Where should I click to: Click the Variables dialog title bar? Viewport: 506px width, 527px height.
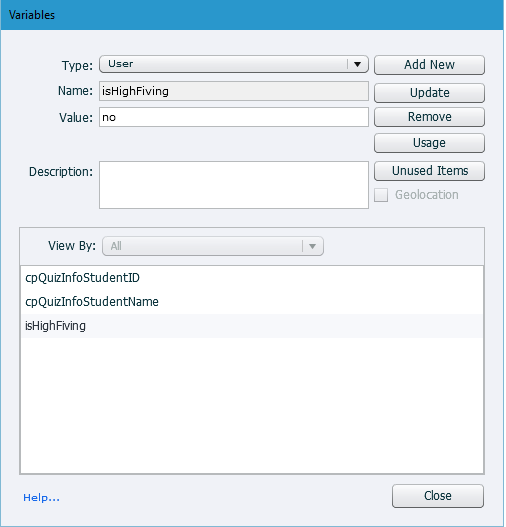click(x=252, y=15)
